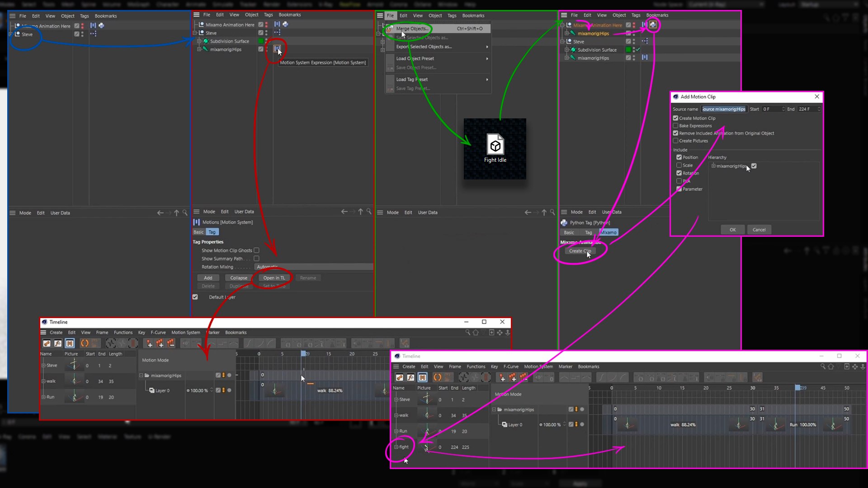868x488 pixels.
Task: Enable Show Motion Clip Ghosts option
Action: tap(256, 250)
